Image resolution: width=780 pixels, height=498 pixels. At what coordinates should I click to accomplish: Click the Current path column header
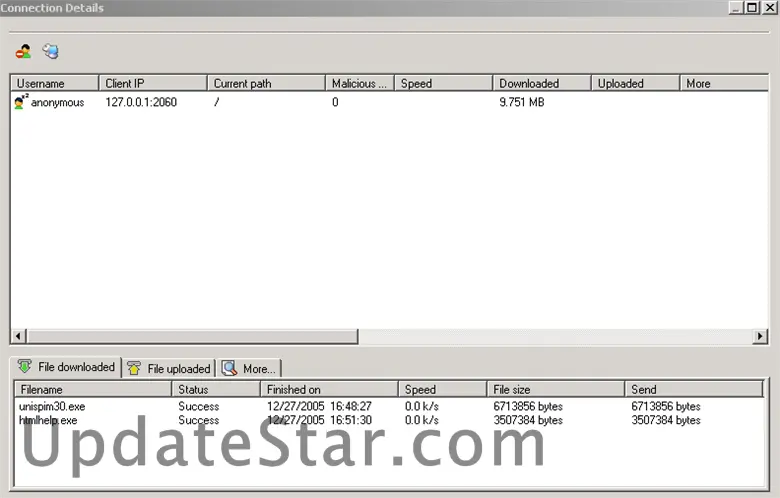click(x=266, y=84)
